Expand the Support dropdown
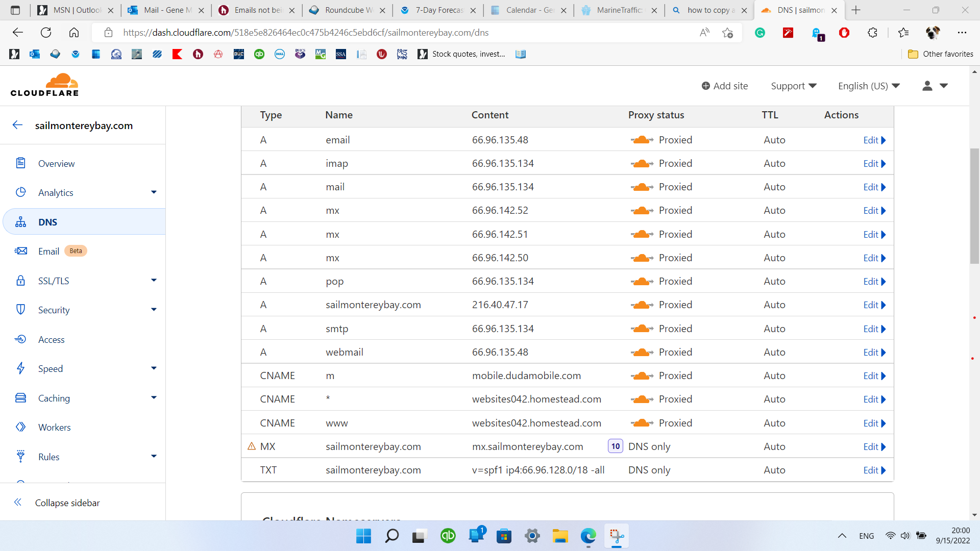 point(793,86)
